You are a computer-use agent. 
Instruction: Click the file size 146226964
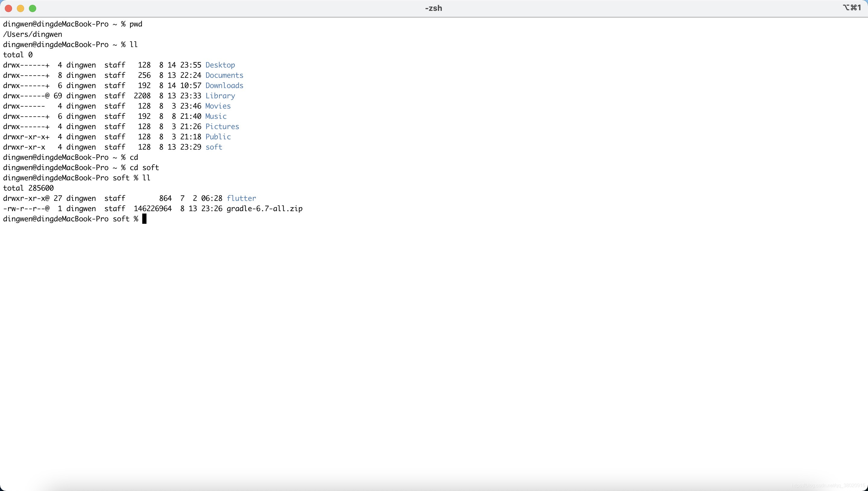pyautogui.click(x=153, y=209)
